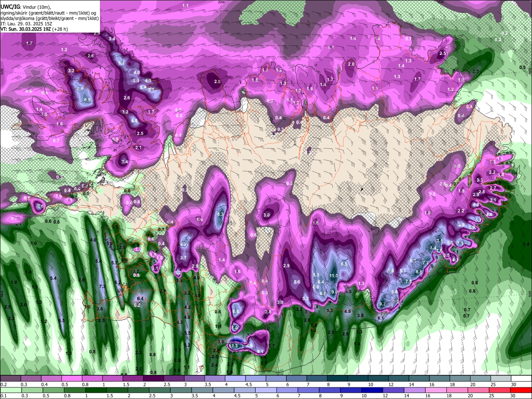Click the 'VT: Sun. 30.03.2025 19Z' valid time
This screenshot has width=532, height=399.
tap(26, 29)
